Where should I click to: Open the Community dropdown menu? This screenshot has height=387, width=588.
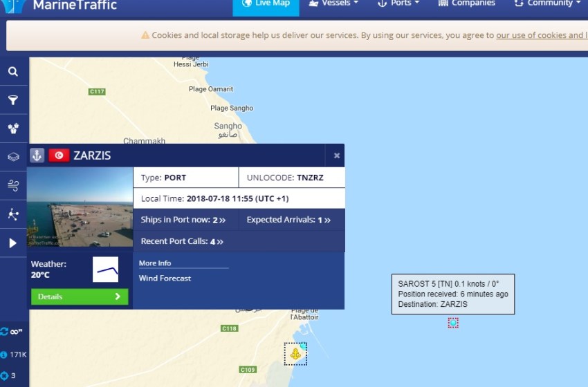(547, 3)
